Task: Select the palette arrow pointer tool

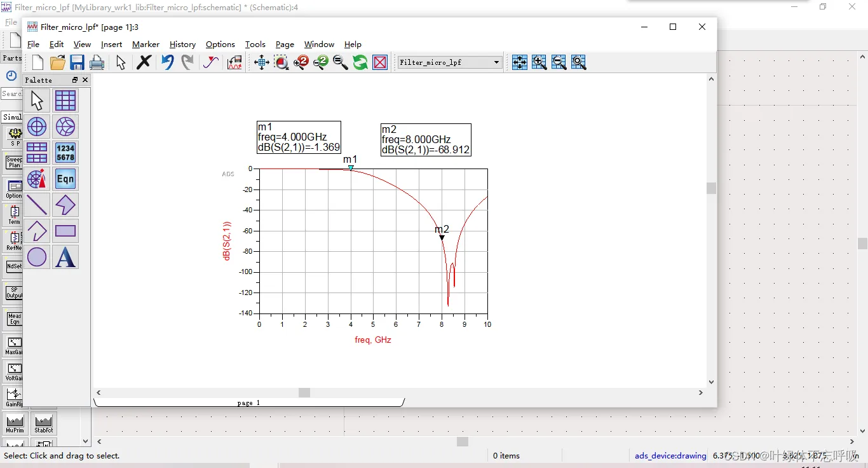Action: point(37,100)
